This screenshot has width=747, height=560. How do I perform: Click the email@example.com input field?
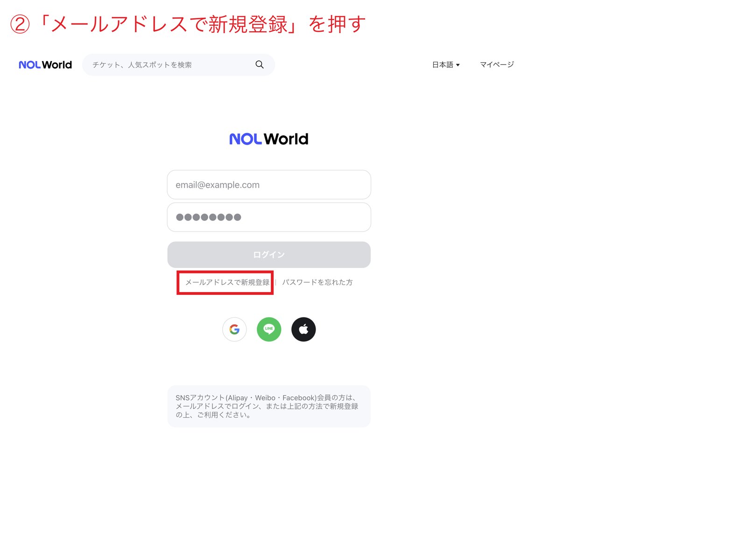pyautogui.click(x=269, y=185)
